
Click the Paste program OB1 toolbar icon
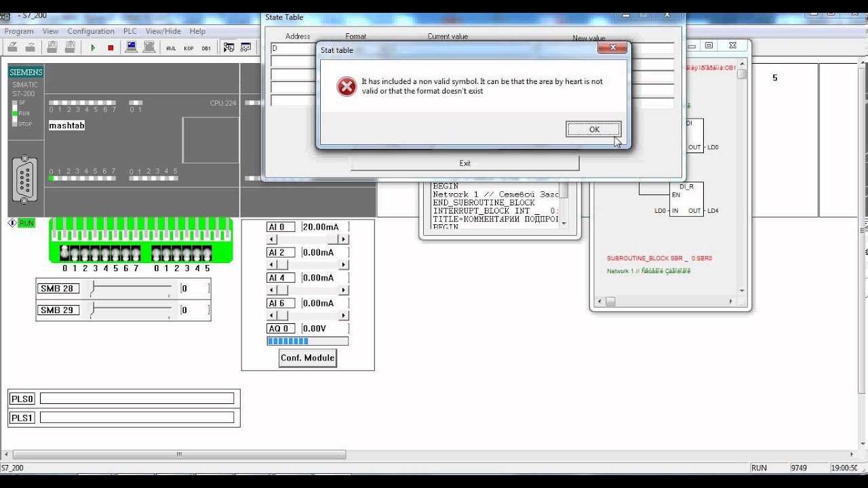[x=52, y=47]
